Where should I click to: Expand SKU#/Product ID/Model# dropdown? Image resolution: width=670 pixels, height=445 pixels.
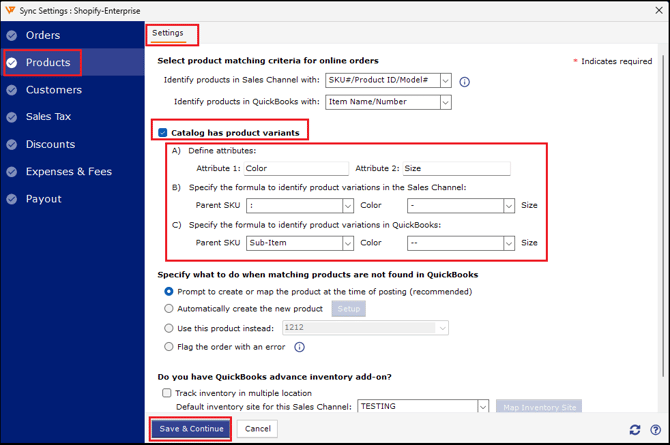445,81
